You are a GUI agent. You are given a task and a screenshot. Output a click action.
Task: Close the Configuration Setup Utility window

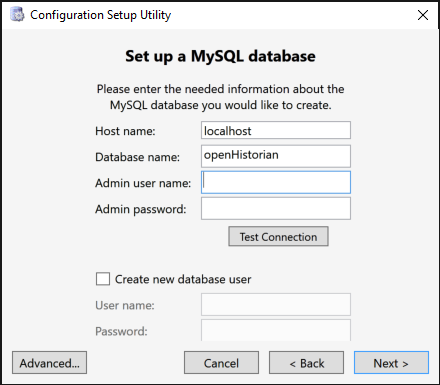[x=423, y=15]
